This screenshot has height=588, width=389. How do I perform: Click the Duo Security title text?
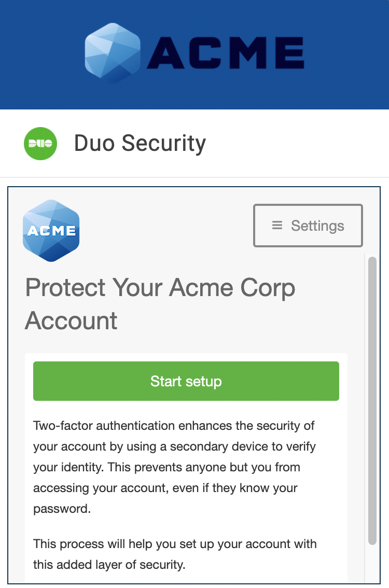140,144
